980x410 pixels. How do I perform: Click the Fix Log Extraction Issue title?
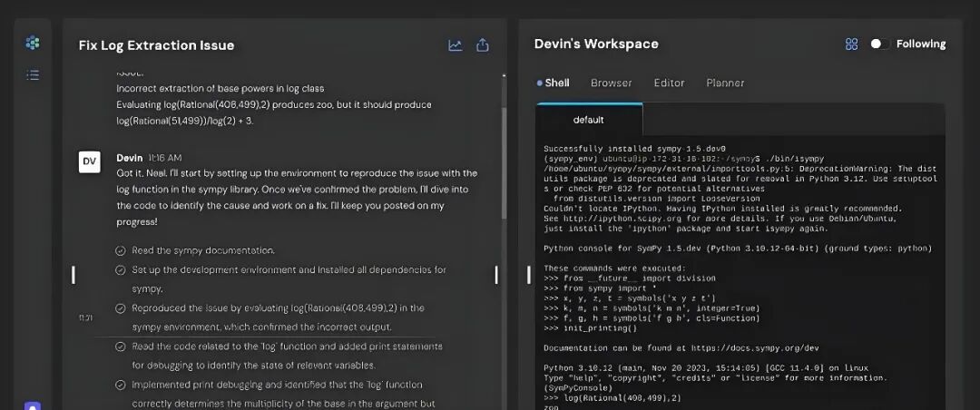tap(156, 45)
